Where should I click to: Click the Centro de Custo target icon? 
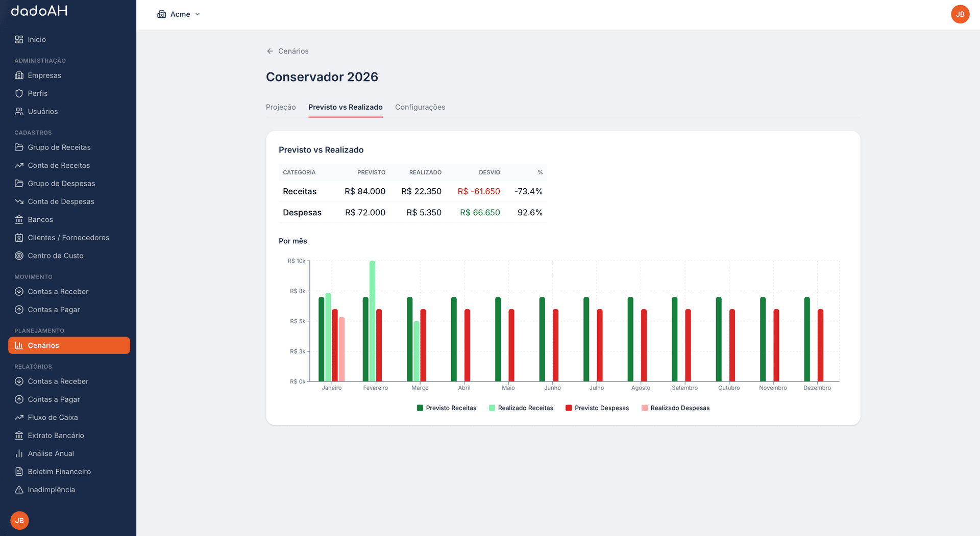coord(19,256)
